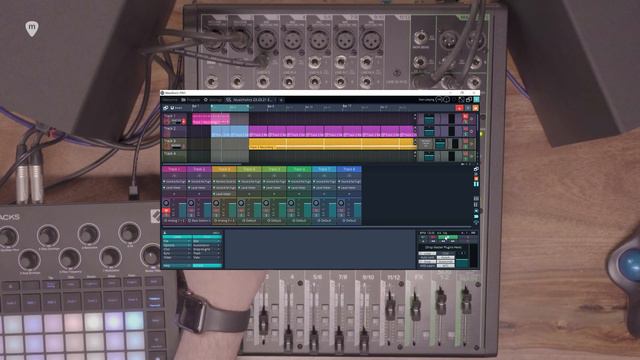
Task: Toggle the red record-arm button on Track 1
Action: tap(184, 121)
